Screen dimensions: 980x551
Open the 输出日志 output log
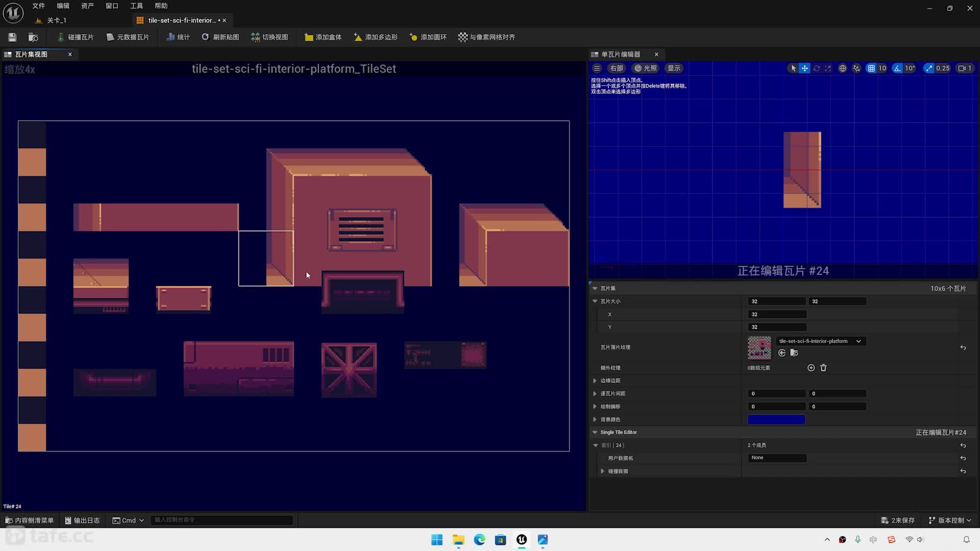click(x=82, y=520)
